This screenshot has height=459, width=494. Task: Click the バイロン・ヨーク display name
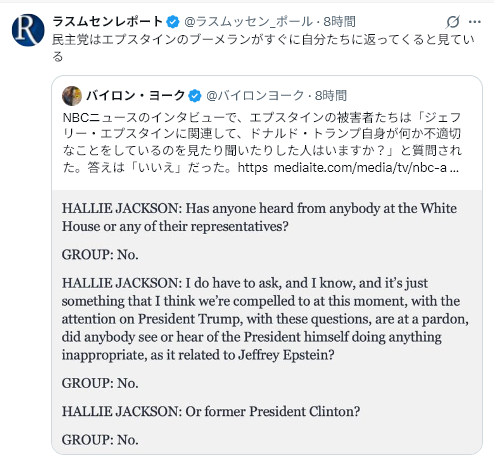click(136, 96)
